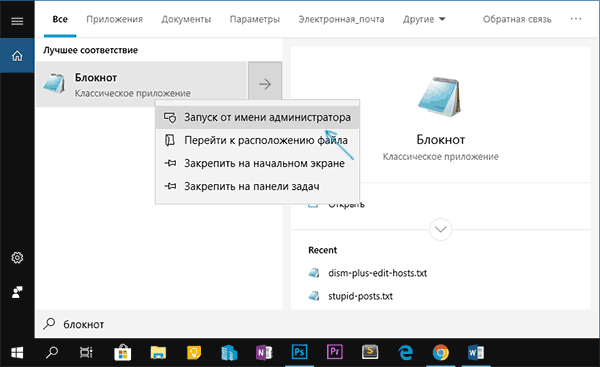Click the Блокнот title in preview pane
600x367 pixels.
tap(440, 140)
